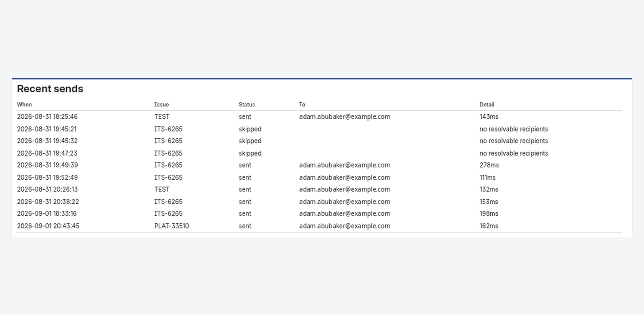Click timestamp 2026-08-31 19:47:23

coord(47,153)
